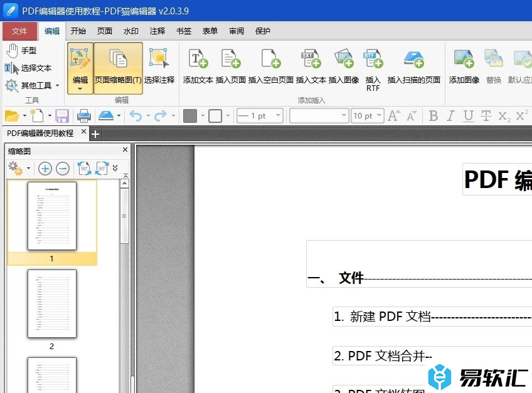Open dropdown arrow next to open folder
532x393 pixels.
click(24, 116)
